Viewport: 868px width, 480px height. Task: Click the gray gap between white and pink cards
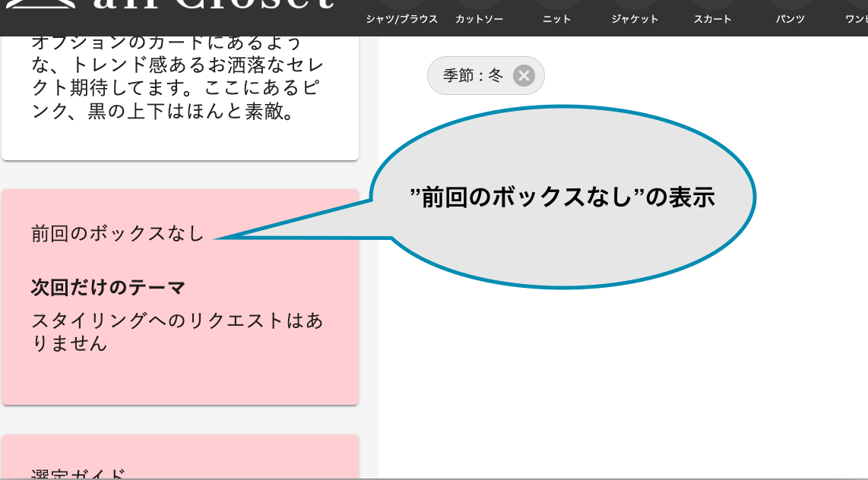coord(179,175)
